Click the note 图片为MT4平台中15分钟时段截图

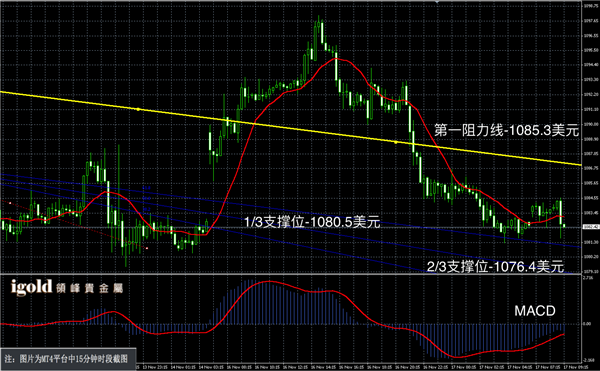tap(68, 359)
